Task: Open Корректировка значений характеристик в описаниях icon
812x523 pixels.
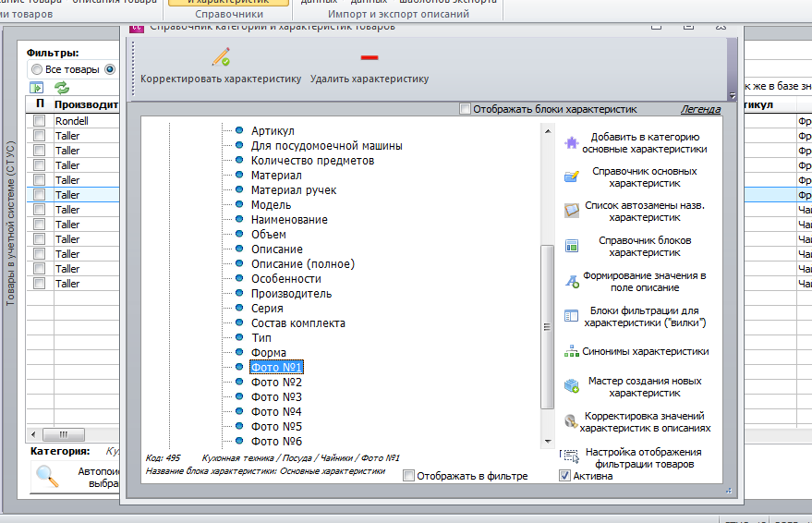Action: coord(571,421)
